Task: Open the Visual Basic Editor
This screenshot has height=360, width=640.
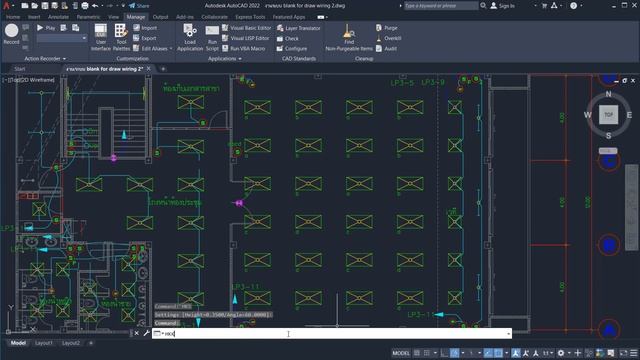Action: click(x=247, y=28)
